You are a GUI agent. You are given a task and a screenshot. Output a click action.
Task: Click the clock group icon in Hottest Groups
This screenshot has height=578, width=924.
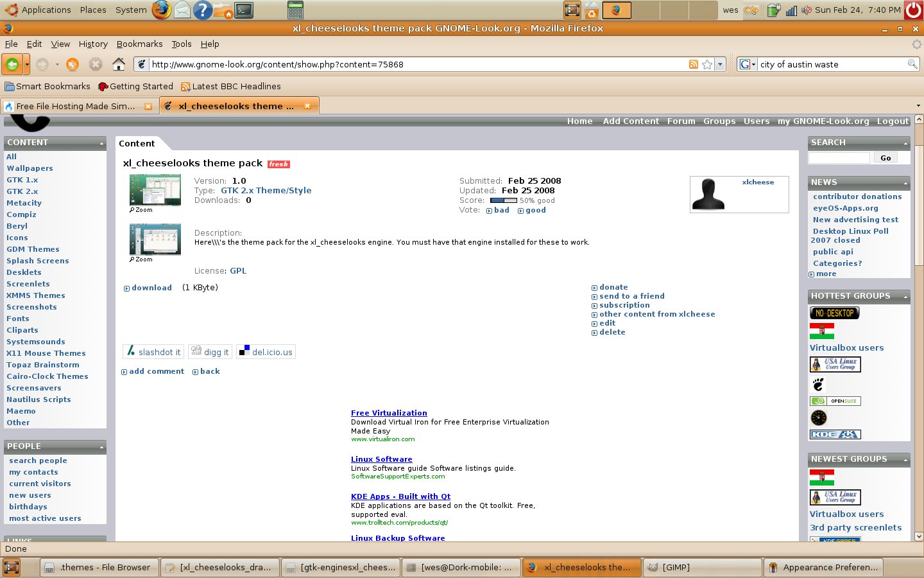819,417
